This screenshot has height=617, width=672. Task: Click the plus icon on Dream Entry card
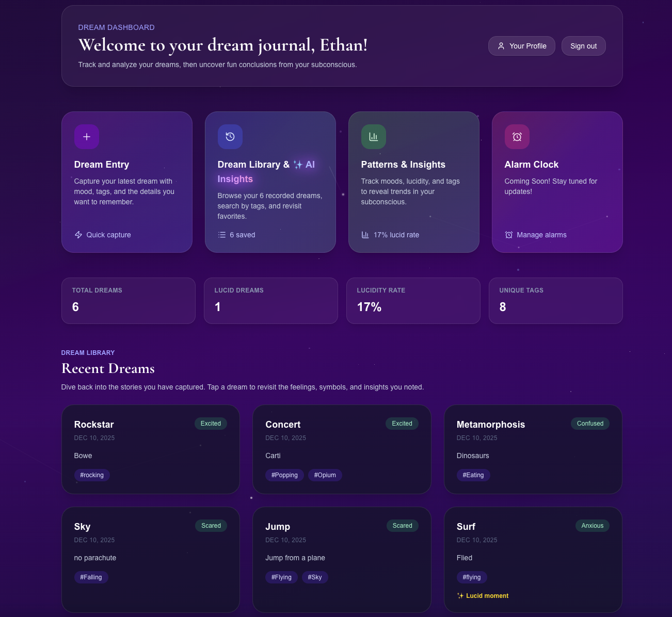pos(87,137)
